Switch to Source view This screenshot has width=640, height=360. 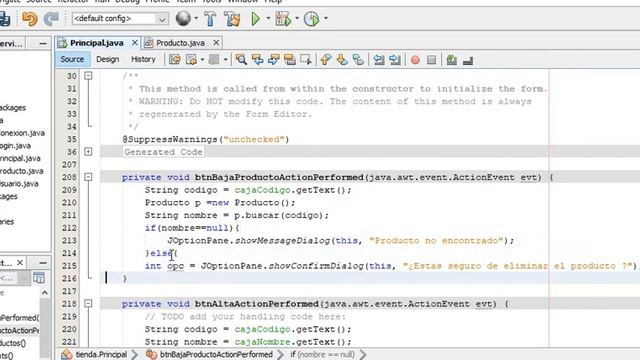tap(72, 60)
